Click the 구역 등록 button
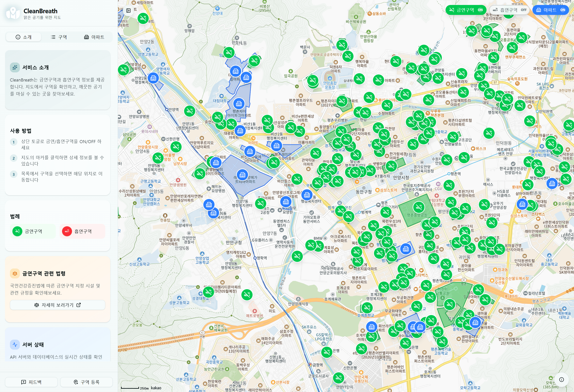The width and height of the screenshot is (574, 392). pyautogui.click(x=86, y=382)
